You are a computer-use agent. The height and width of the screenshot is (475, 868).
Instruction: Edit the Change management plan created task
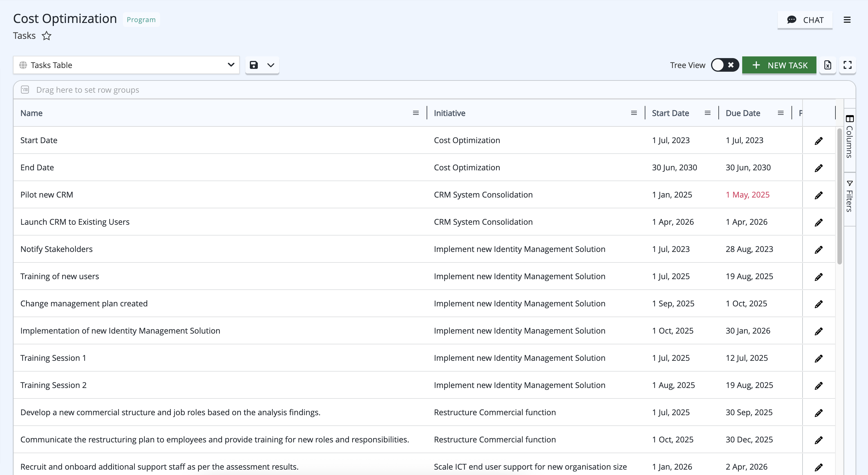pos(819,304)
